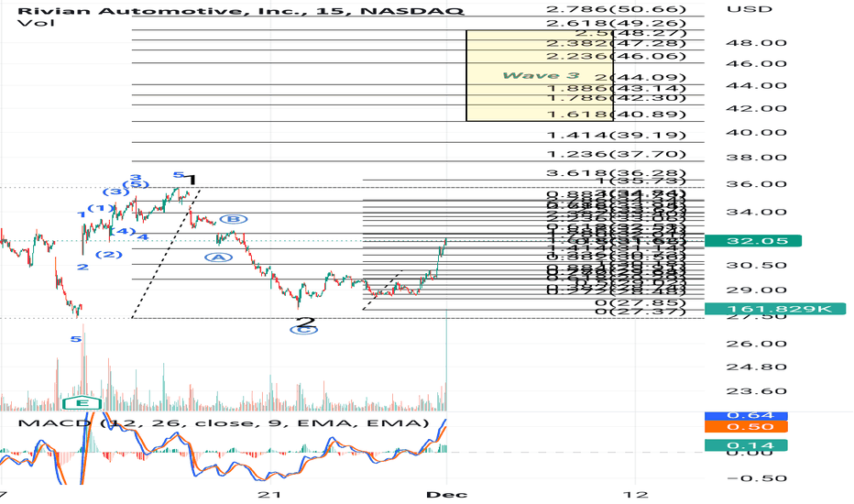Image resolution: width=854 pixels, height=504 pixels.
Task: Click the Fibonacci level 1.886(43.14)
Action: click(616, 88)
